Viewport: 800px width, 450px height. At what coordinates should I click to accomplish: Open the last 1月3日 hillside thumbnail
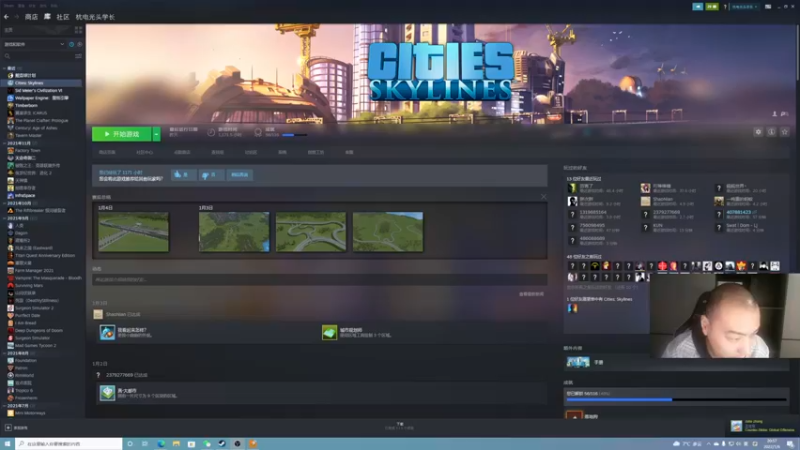tap(388, 232)
